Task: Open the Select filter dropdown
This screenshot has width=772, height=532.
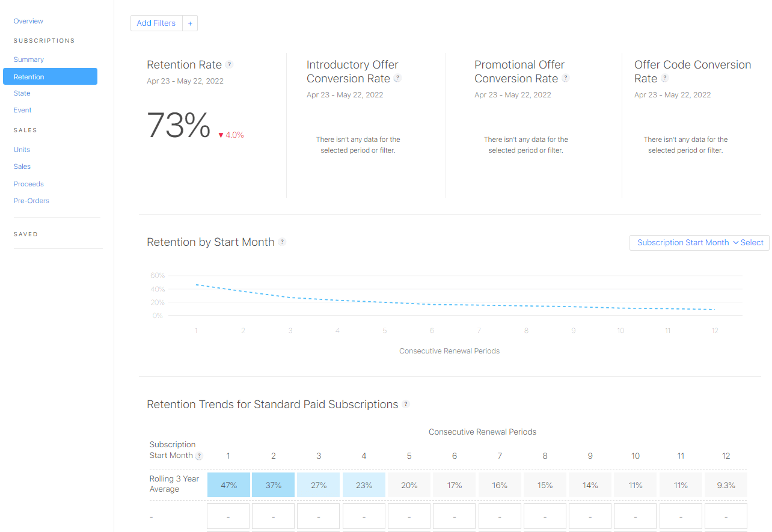Action: click(752, 242)
